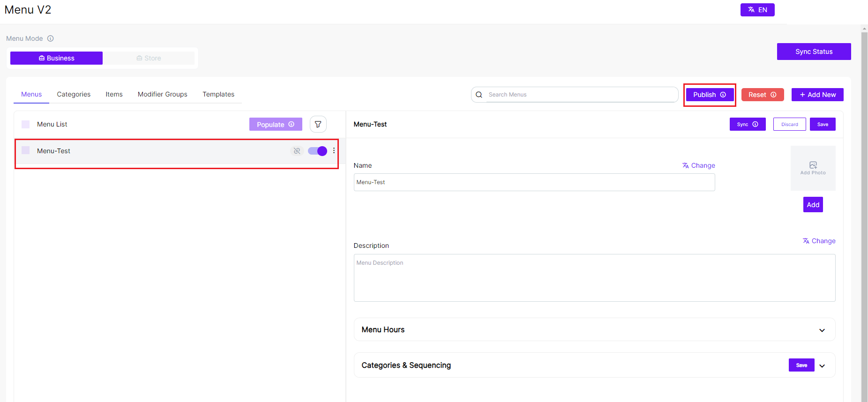Click the Discard button

pyautogui.click(x=790, y=124)
